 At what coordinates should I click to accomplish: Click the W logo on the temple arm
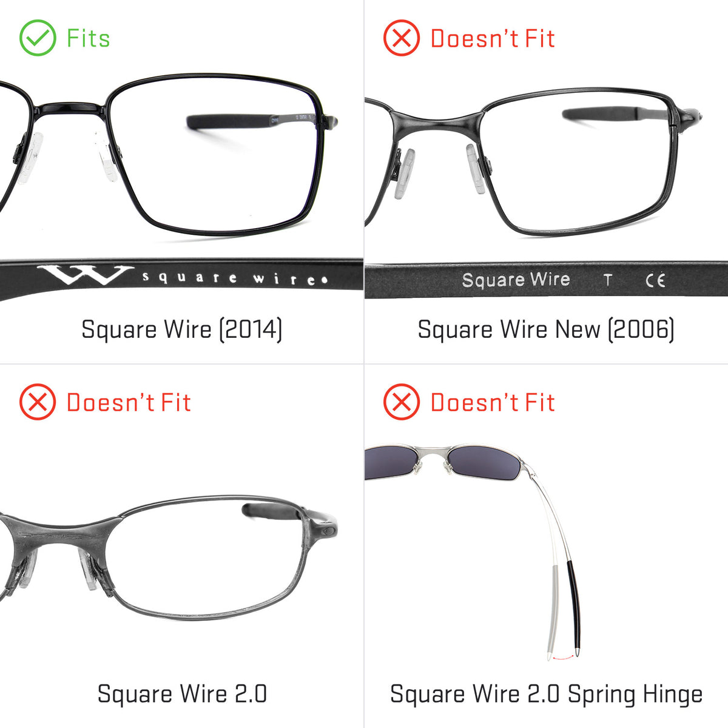[85, 275]
